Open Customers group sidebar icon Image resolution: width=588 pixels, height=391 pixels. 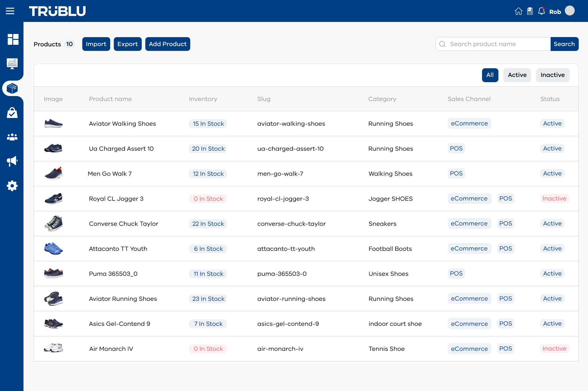pyautogui.click(x=12, y=137)
